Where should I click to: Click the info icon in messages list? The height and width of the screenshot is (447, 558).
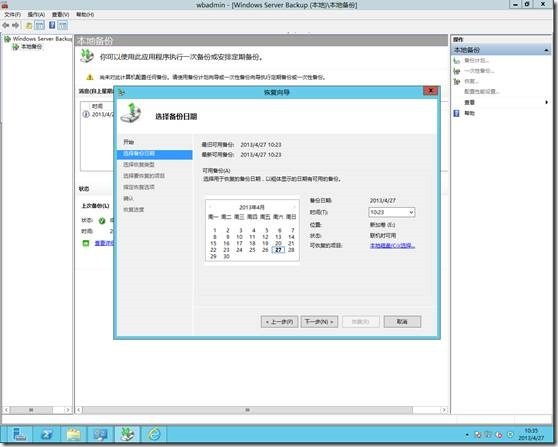click(86, 114)
